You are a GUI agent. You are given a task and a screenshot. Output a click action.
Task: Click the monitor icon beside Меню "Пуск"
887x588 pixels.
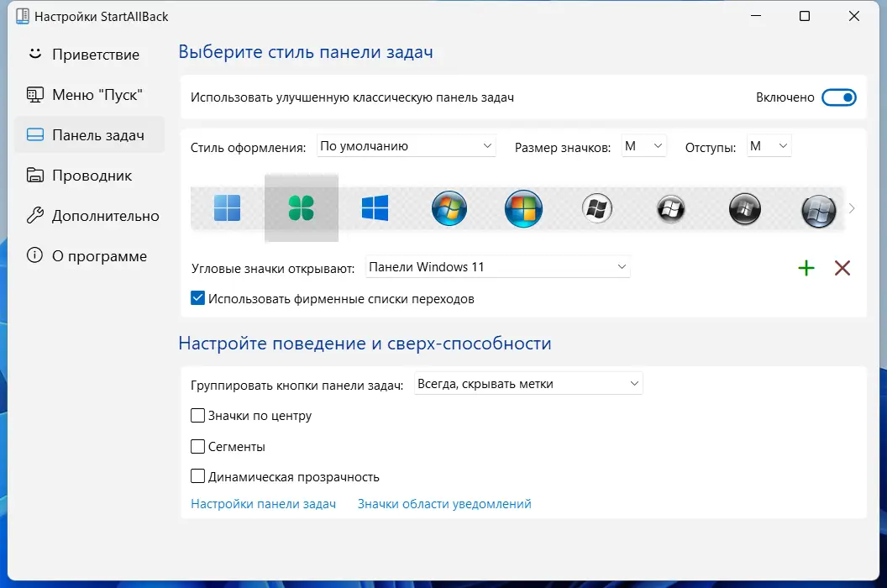[35, 95]
